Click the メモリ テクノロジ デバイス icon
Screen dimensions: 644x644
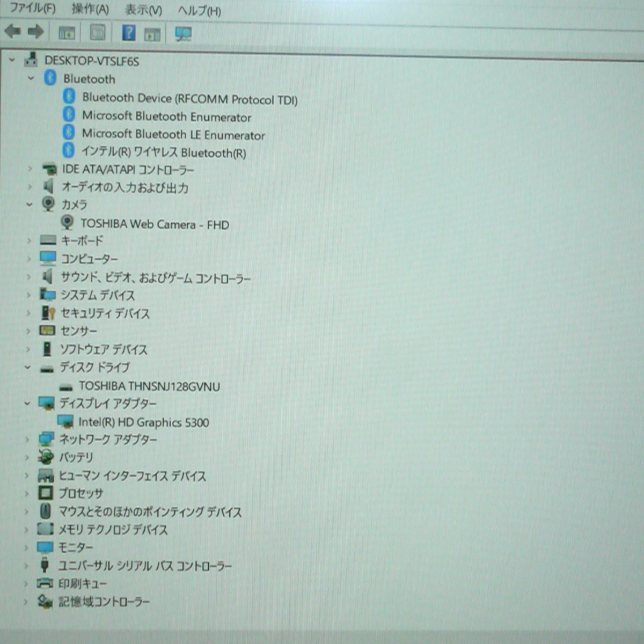click(x=45, y=529)
